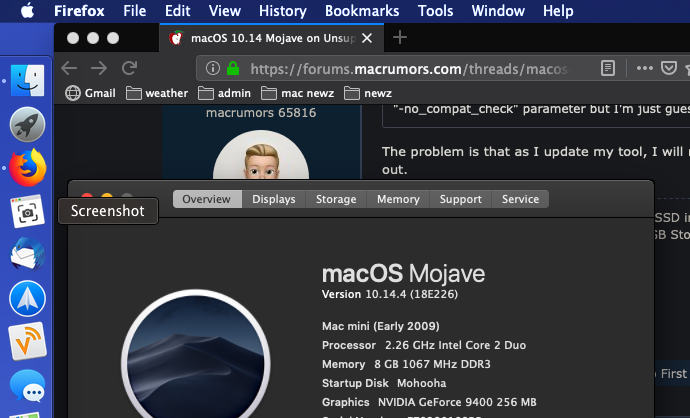Toggle Reader View in address bar
This screenshot has height=418, width=690.
pos(608,68)
